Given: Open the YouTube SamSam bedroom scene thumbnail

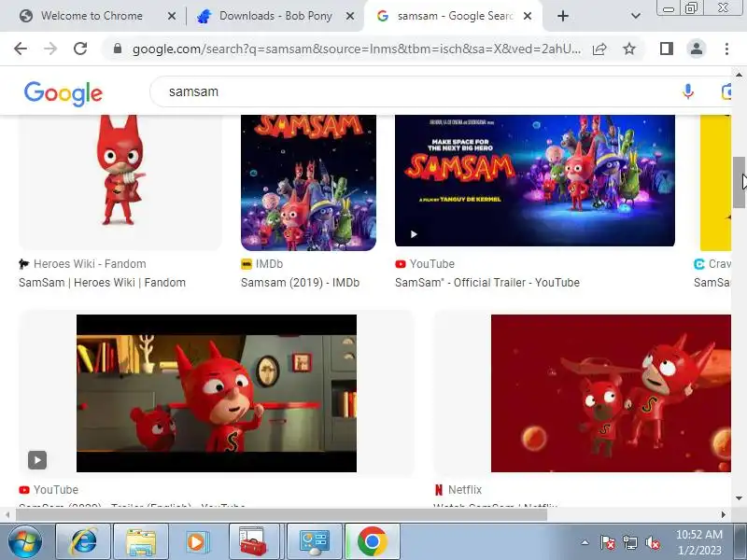Looking at the screenshot, I should point(217,393).
